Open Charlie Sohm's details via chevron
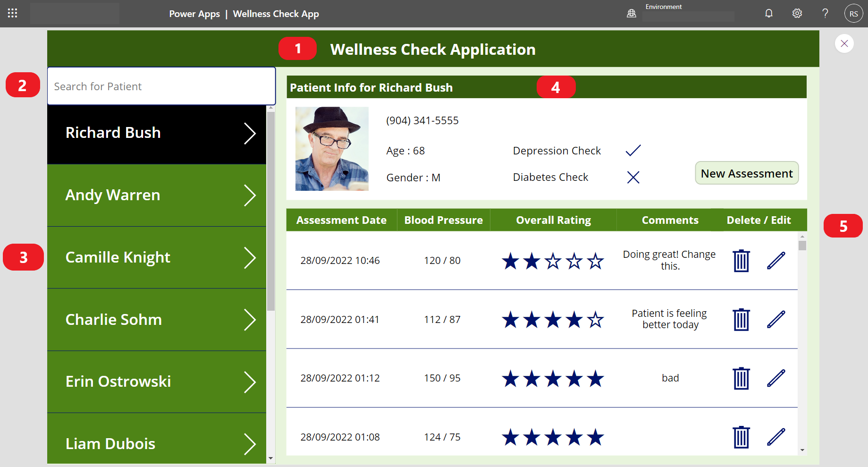 coord(250,320)
